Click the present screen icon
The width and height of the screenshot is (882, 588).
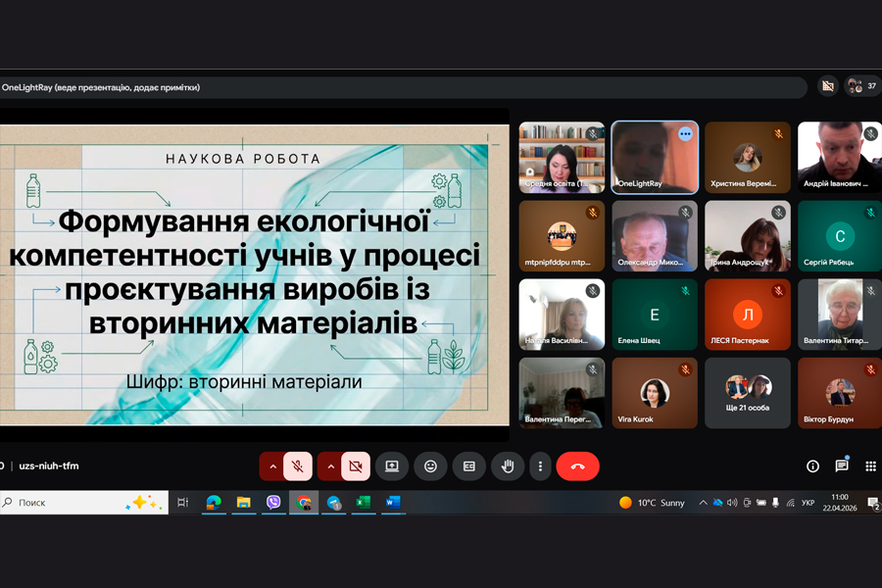point(391,466)
